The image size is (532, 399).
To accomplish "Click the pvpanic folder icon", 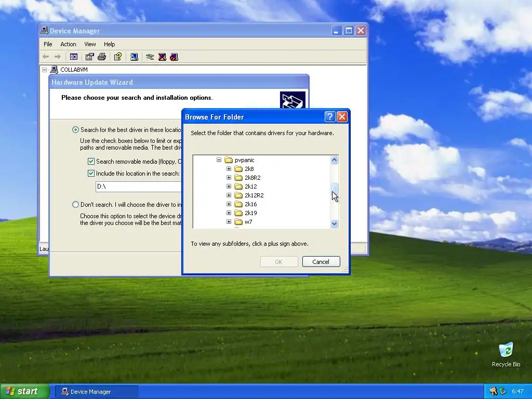I will pyautogui.click(x=229, y=160).
